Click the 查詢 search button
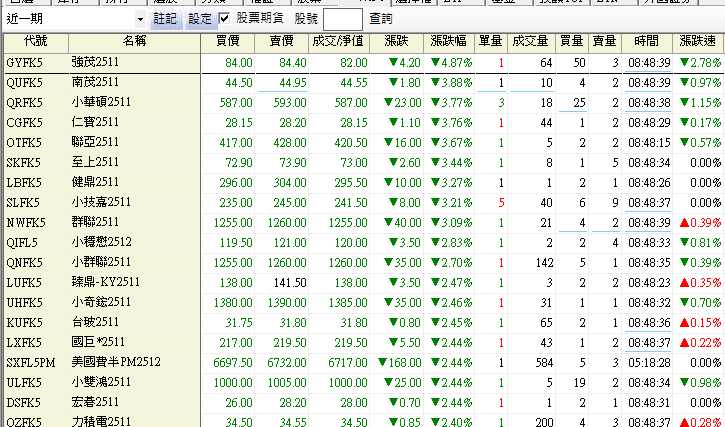This screenshot has width=725, height=427. (381, 19)
